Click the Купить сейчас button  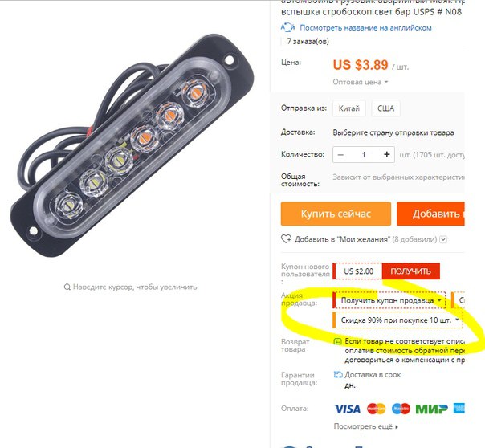[x=336, y=214]
